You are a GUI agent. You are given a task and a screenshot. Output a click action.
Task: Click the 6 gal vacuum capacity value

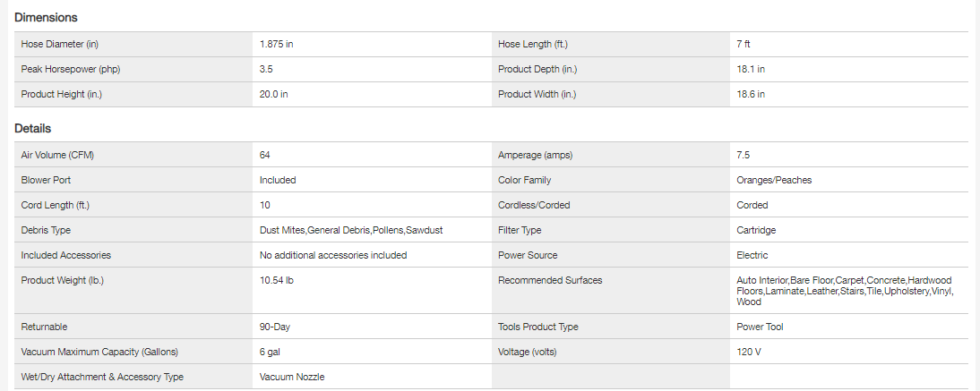tap(270, 352)
